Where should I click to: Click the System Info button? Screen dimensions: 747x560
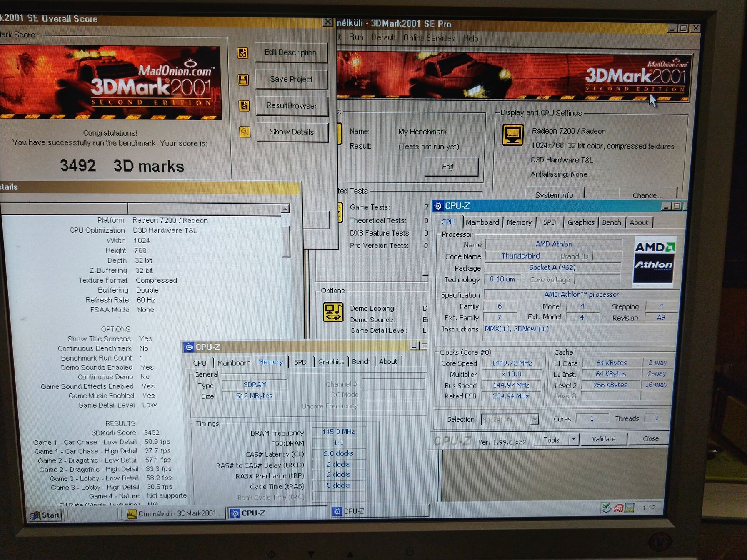point(554,194)
